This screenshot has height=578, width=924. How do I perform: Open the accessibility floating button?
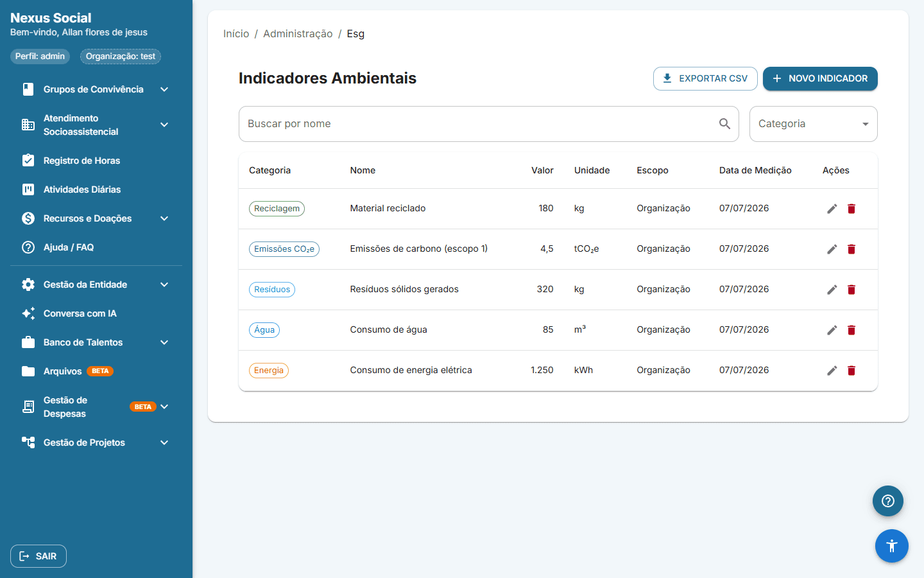[892, 546]
